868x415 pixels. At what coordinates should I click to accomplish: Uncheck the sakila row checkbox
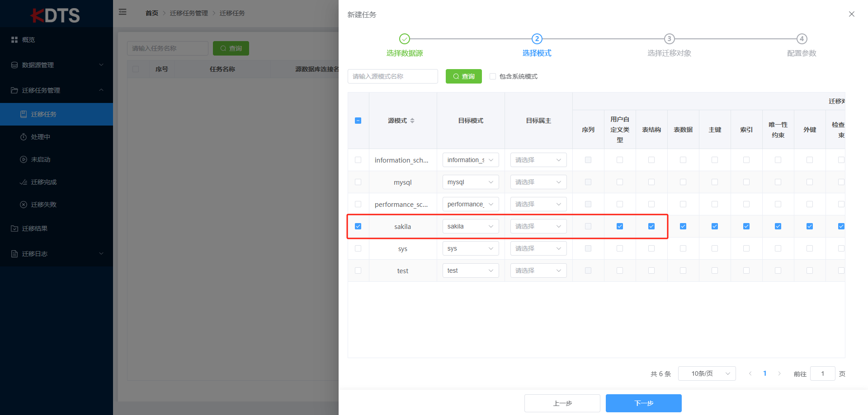pyautogui.click(x=358, y=226)
